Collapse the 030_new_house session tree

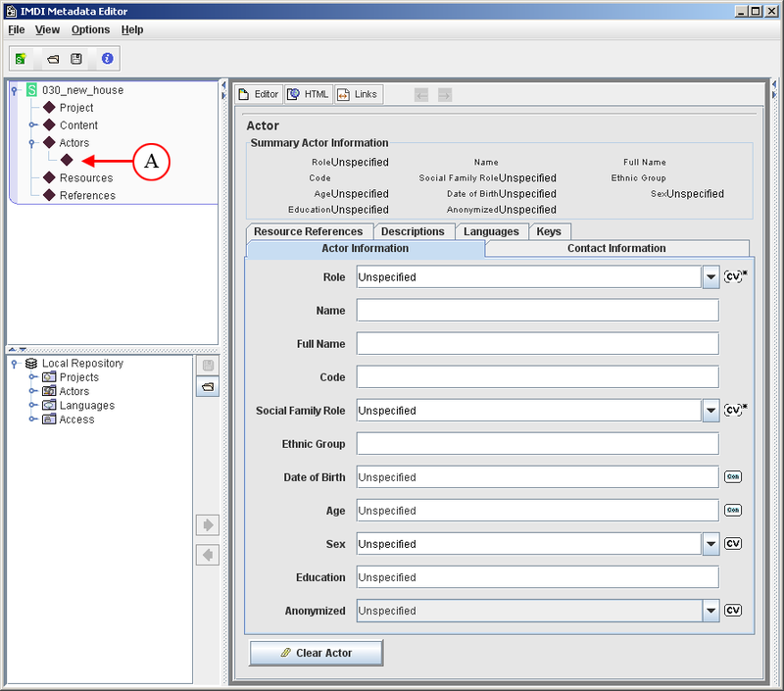(x=15, y=90)
